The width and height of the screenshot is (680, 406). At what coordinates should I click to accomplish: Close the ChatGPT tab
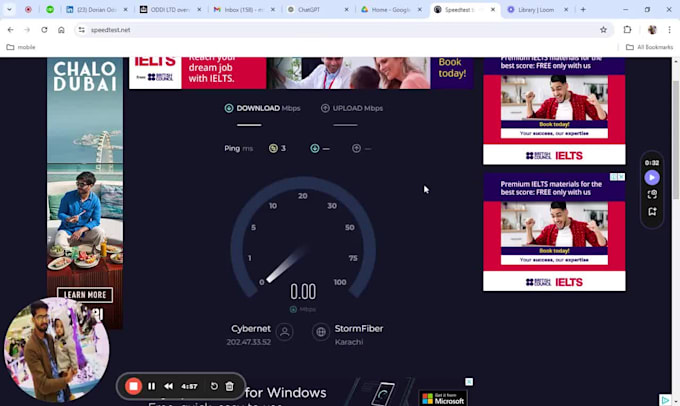346,9
